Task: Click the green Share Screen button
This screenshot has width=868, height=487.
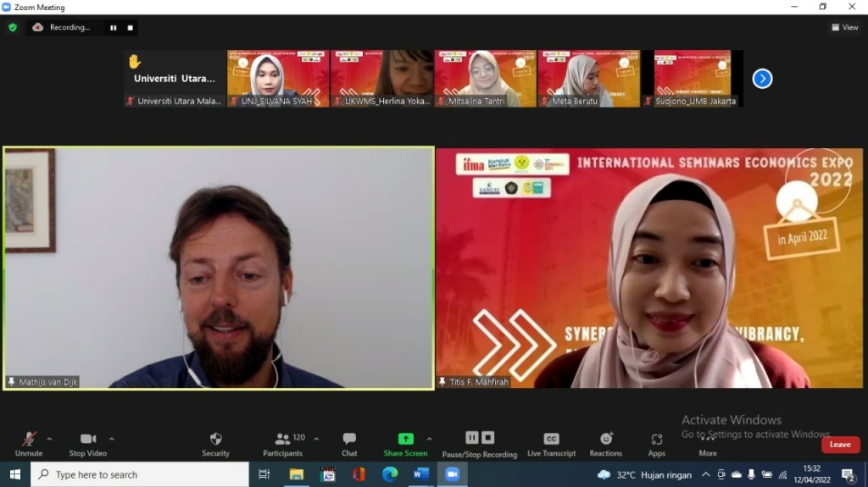Action: point(405,445)
